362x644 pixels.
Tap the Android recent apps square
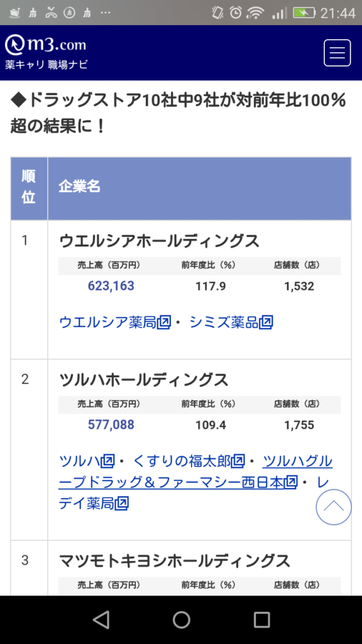coord(261,619)
